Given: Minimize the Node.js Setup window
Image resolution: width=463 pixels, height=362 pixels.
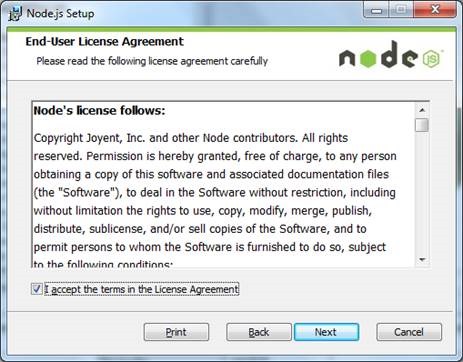Looking at the screenshot, I should point(376,10).
